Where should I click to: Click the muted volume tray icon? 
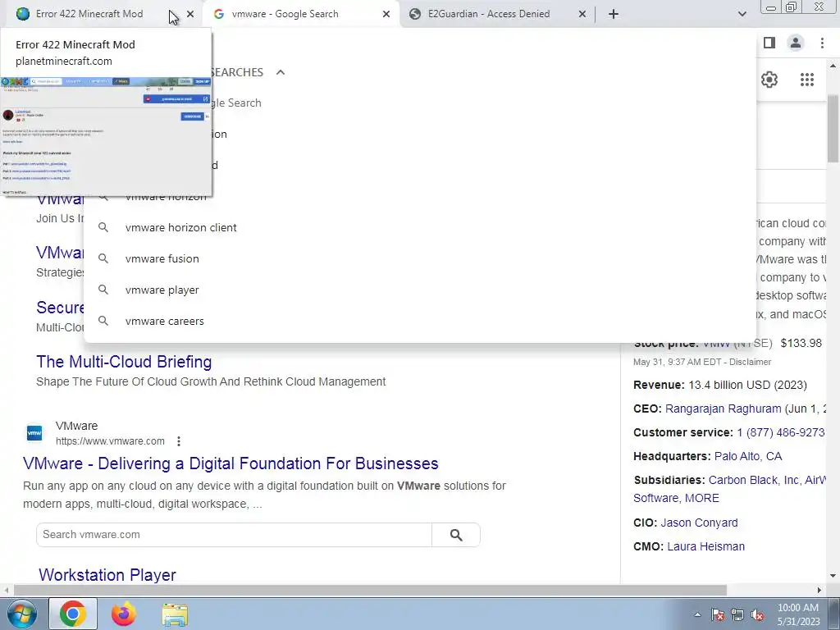click(757, 614)
